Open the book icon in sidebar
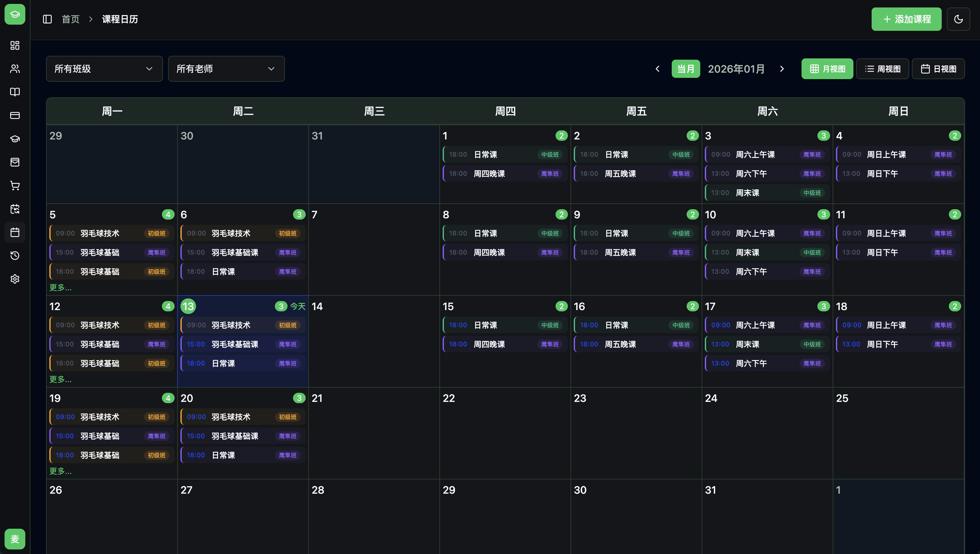 [x=15, y=92]
